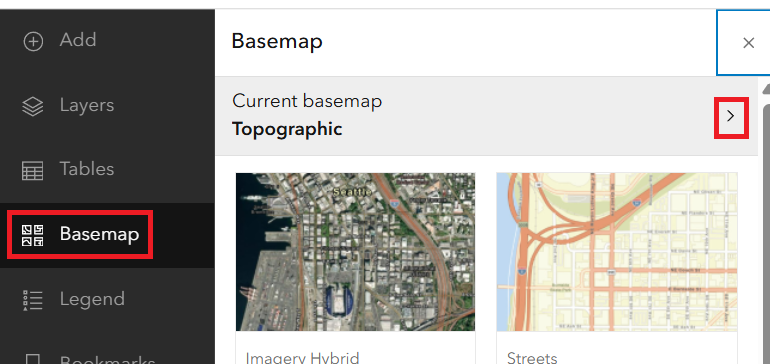Open the Add menu item label
The image size is (770, 364).
coord(78,40)
